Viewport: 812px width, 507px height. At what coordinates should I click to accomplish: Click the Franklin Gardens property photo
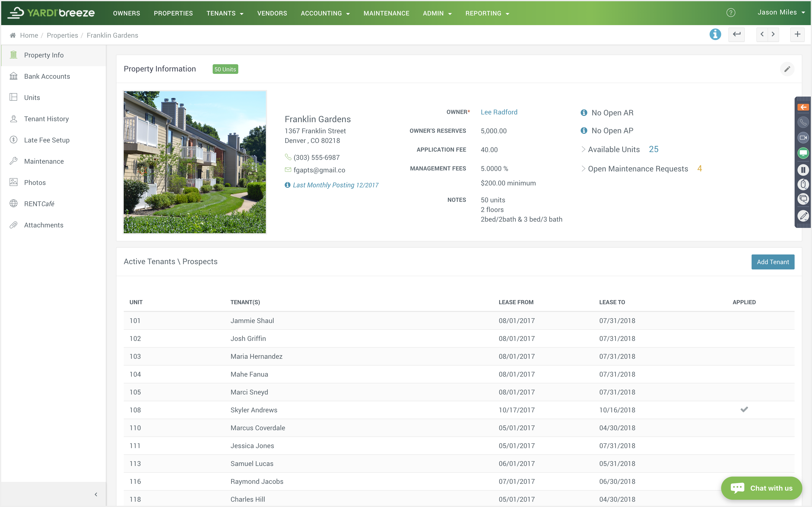[195, 162]
